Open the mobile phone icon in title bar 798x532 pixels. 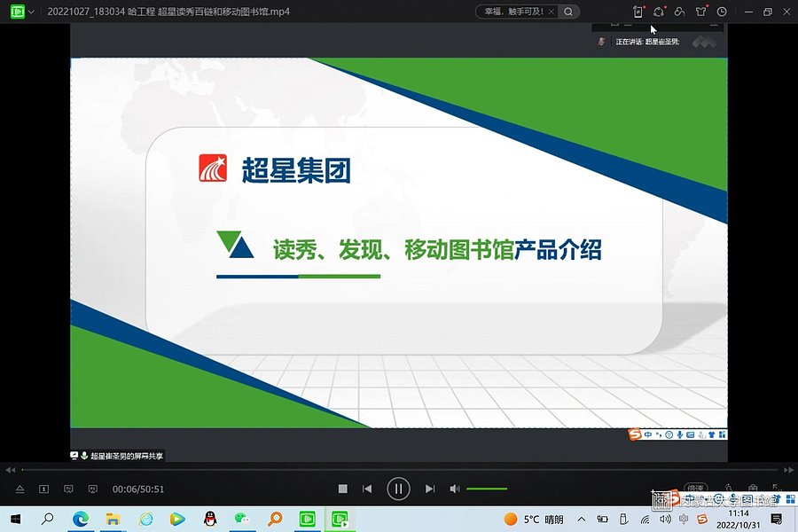click(x=638, y=12)
